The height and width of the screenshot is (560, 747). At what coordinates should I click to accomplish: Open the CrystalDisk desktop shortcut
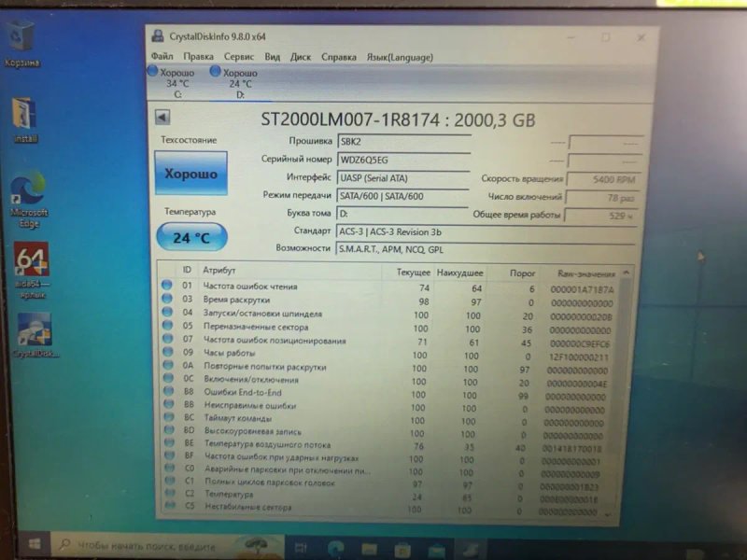(35, 335)
